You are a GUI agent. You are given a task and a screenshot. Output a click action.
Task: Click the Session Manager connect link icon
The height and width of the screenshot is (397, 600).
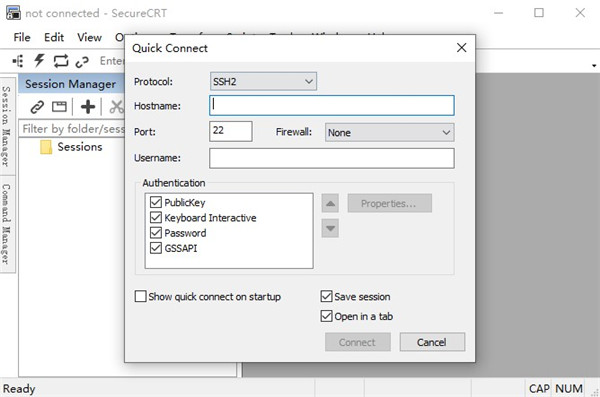coord(37,107)
